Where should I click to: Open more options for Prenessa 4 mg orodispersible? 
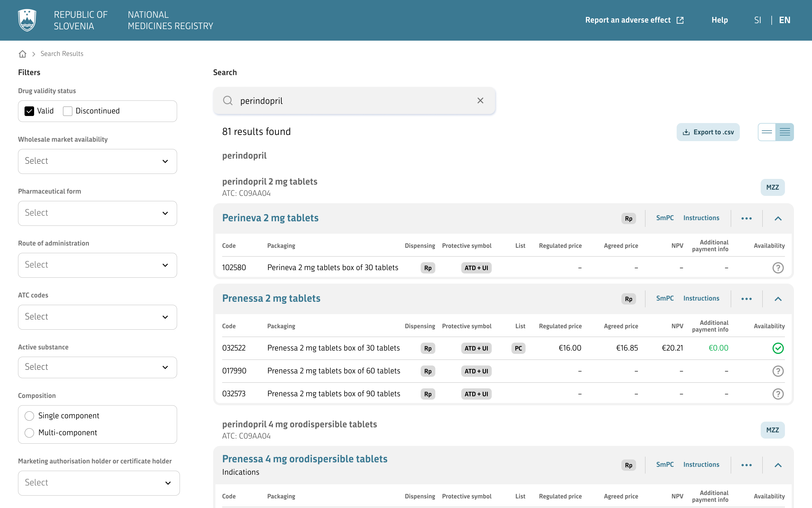click(x=746, y=465)
